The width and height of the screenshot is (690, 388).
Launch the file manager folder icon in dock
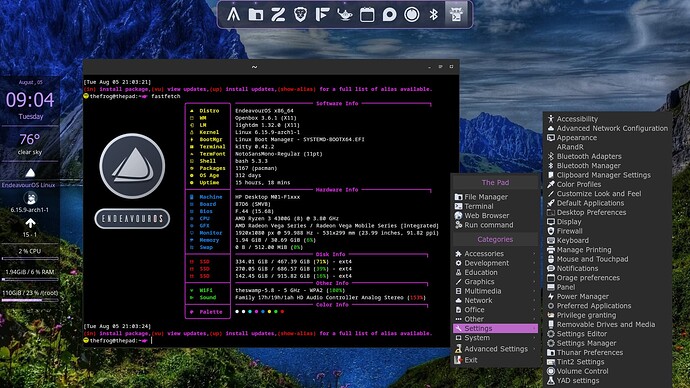click(x=256, y=15)
